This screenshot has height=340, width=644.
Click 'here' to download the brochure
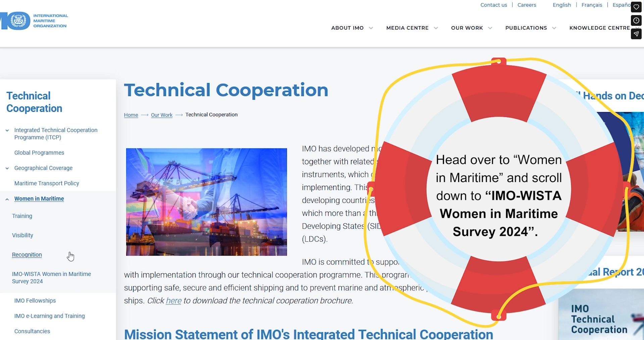(x=174, y=301)
